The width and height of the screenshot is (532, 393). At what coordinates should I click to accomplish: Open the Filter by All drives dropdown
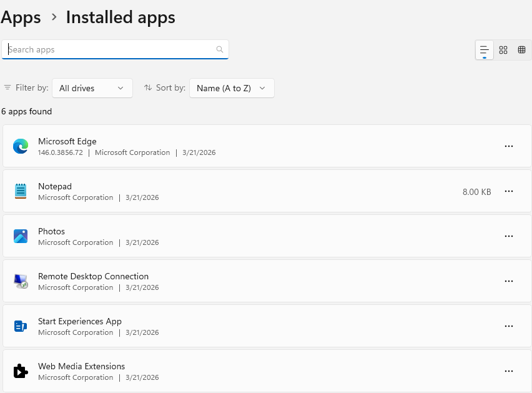pos(92,88)
